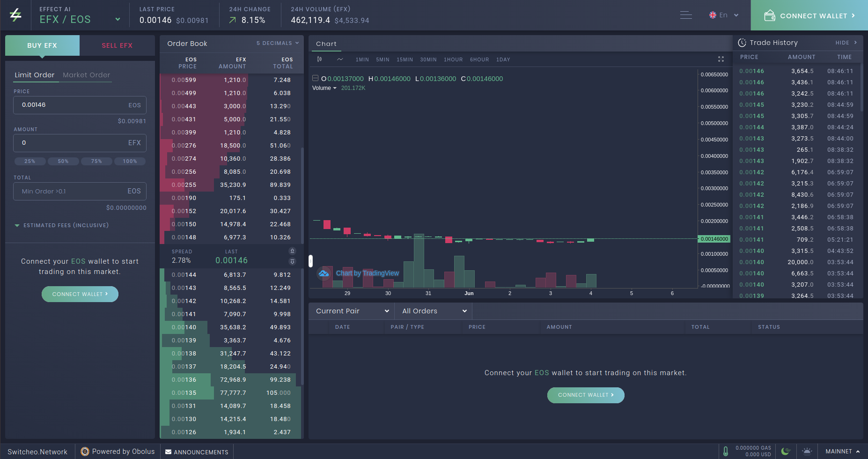Click the TradingView cloud logo icon
Screen dimensions: 868x459
tap(324, 273)
